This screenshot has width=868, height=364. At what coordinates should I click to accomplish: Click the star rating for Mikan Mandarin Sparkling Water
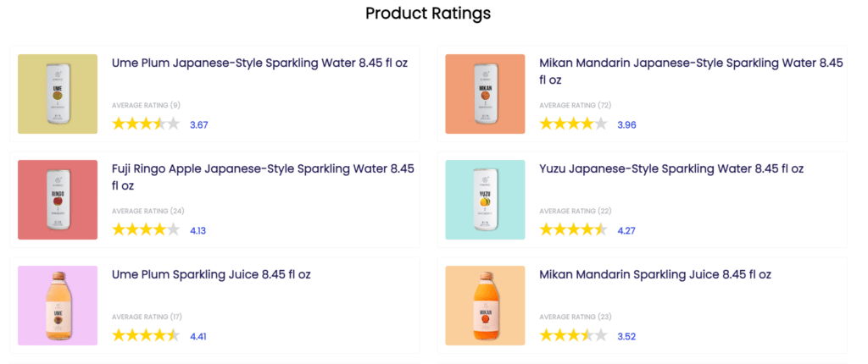tap(573, 124)
